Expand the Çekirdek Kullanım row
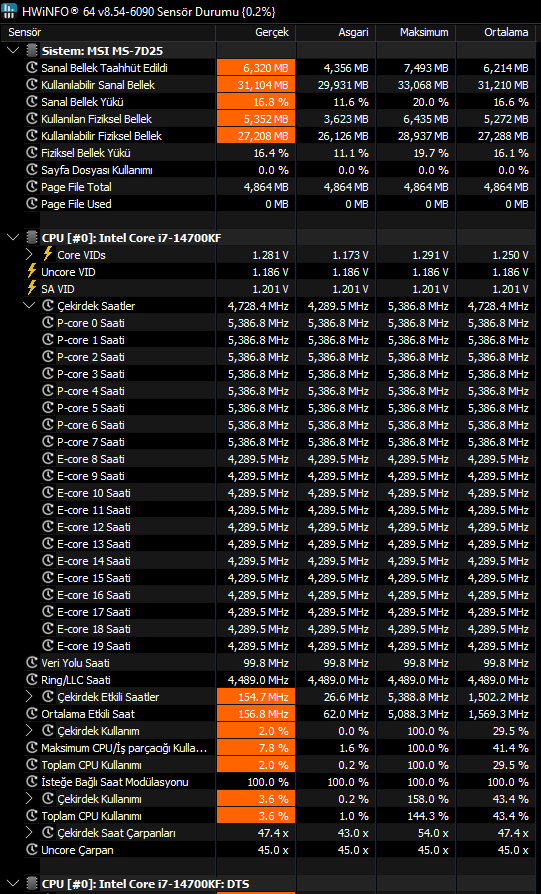This screenshot has height=894, width=541. [x=30, y=731]
